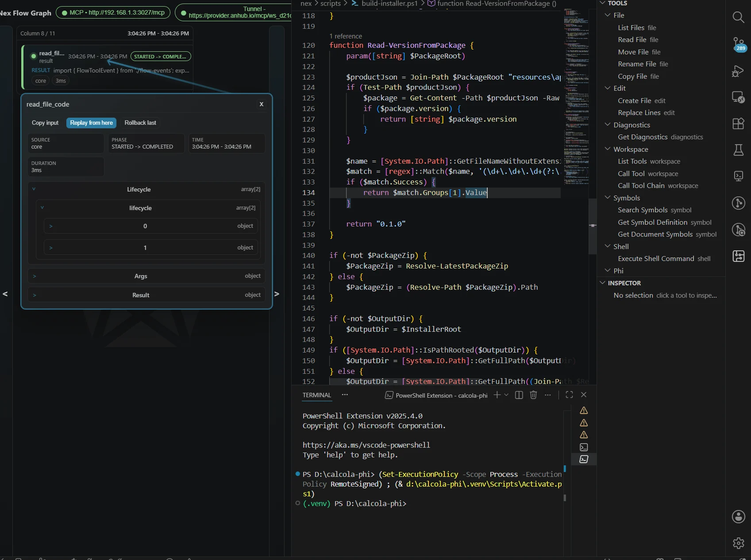Open Git inspect icon with magnifier
Image resolution: width=751 pixels, height=560 pixels.
pos(738,230)
